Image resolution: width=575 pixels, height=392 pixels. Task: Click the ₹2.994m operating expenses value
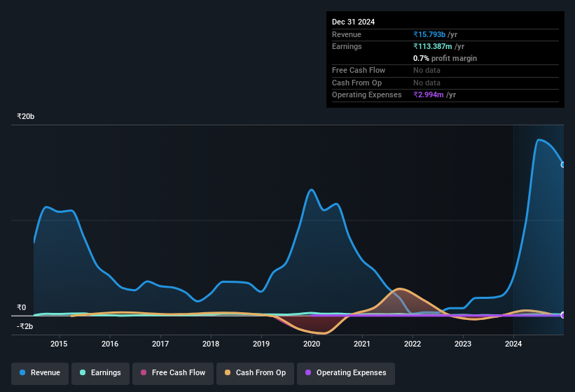(429, 95)
